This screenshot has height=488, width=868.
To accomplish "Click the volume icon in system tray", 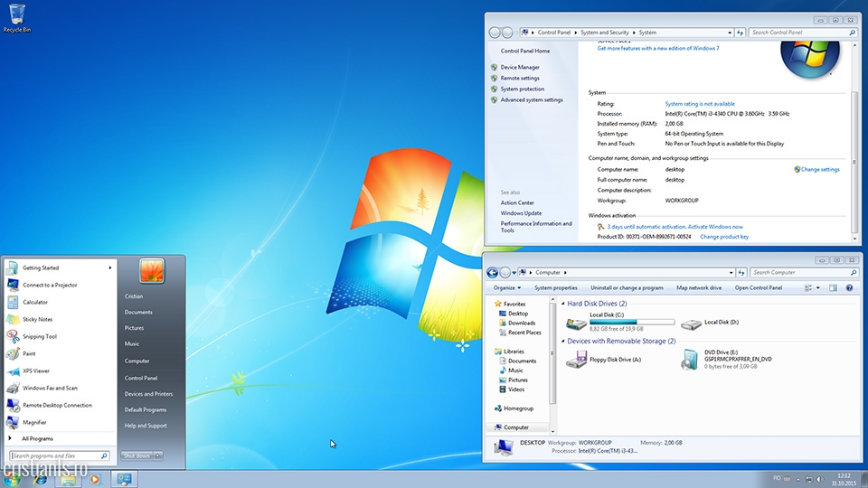I will (820, 479).
